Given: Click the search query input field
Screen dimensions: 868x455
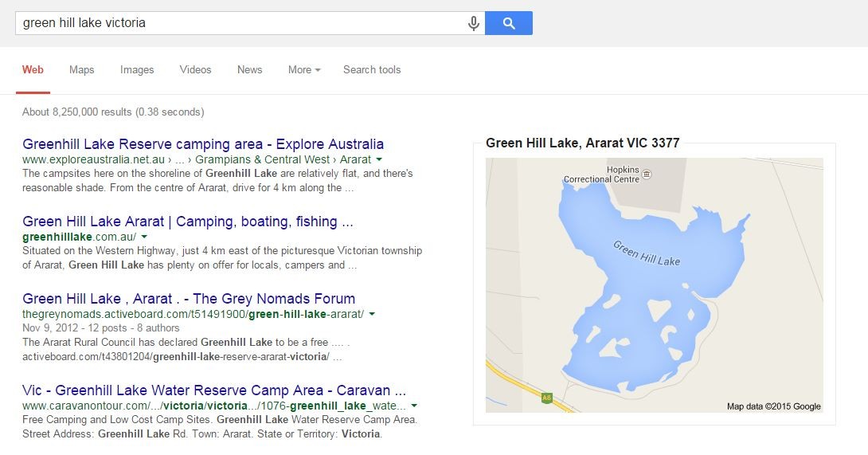Looking at the screenshot, I should 239,23.
